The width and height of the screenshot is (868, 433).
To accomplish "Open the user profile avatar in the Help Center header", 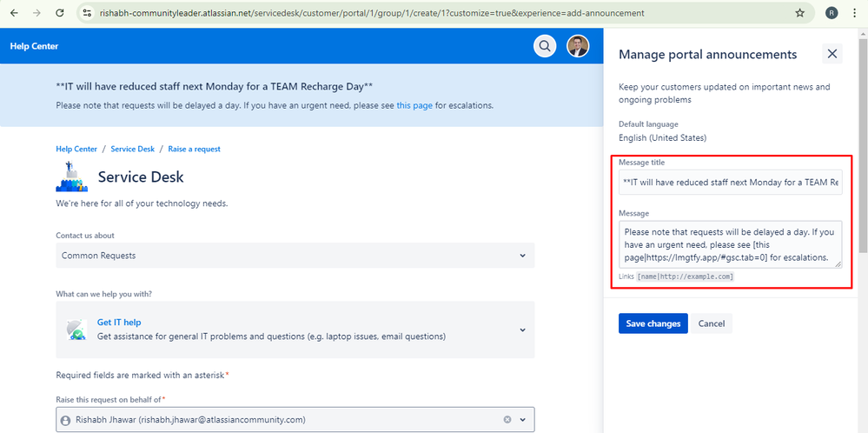I will pyautogui.click(x=578, y=46).
